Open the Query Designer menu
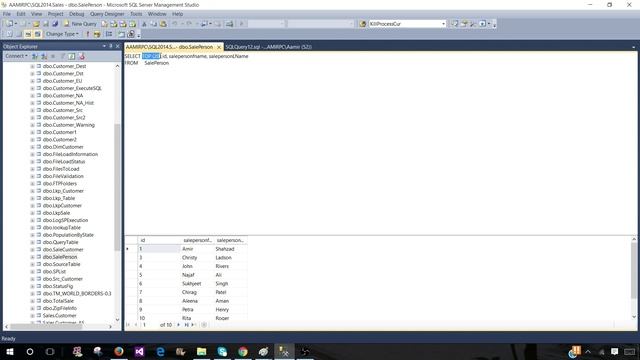The height and width of the screenshot is (360, 640). tap(107, 14)
